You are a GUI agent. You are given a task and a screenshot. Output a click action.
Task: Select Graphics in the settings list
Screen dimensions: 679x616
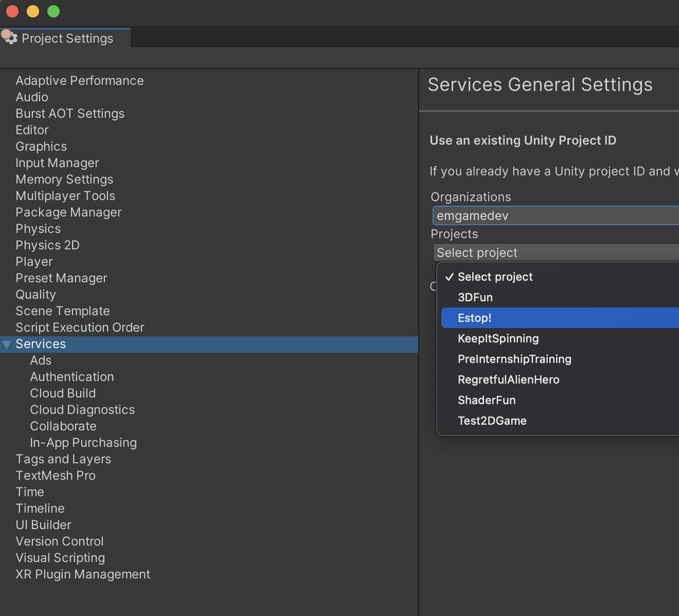[x=41, y=147]
